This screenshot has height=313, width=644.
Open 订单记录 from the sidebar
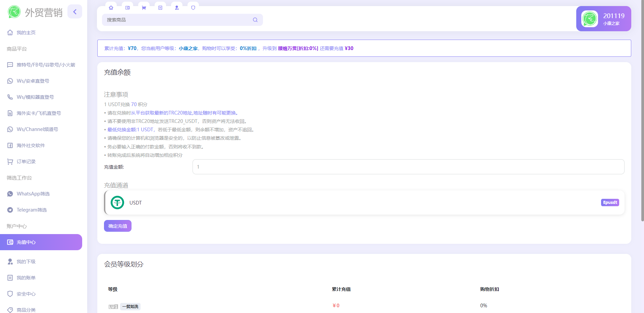tap(26, 161)
